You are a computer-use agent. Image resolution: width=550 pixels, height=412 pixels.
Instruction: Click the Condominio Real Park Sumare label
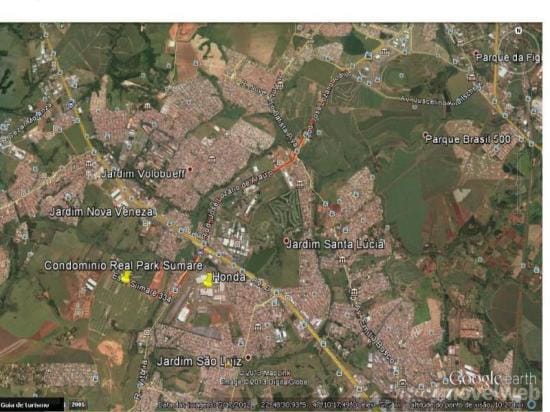(123, 265)
